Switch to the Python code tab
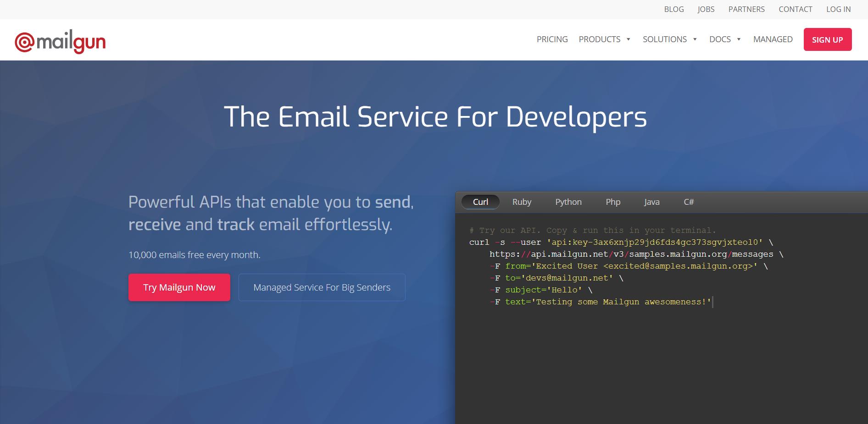This screenshot has height=424, width=868. 568,202
